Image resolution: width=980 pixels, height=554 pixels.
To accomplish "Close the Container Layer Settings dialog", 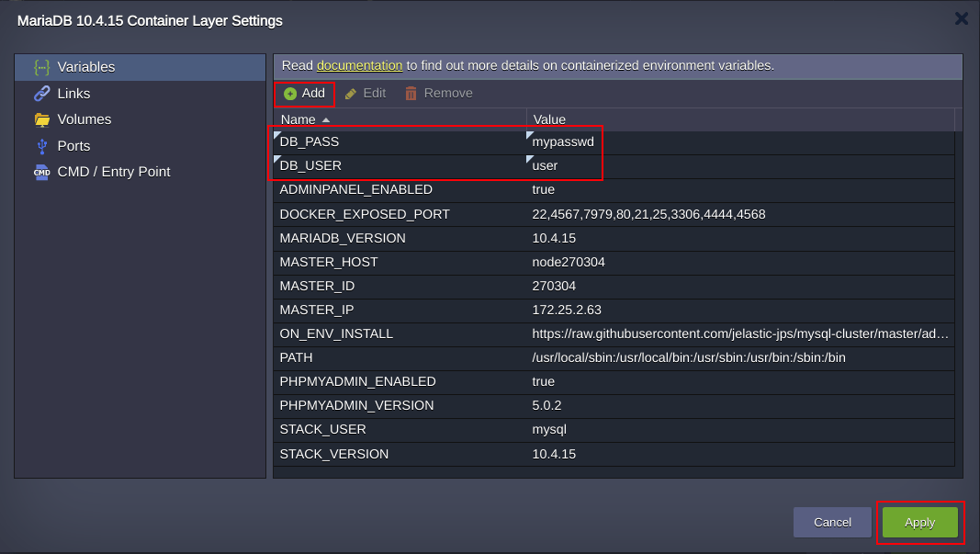I will tap(961, 18).
